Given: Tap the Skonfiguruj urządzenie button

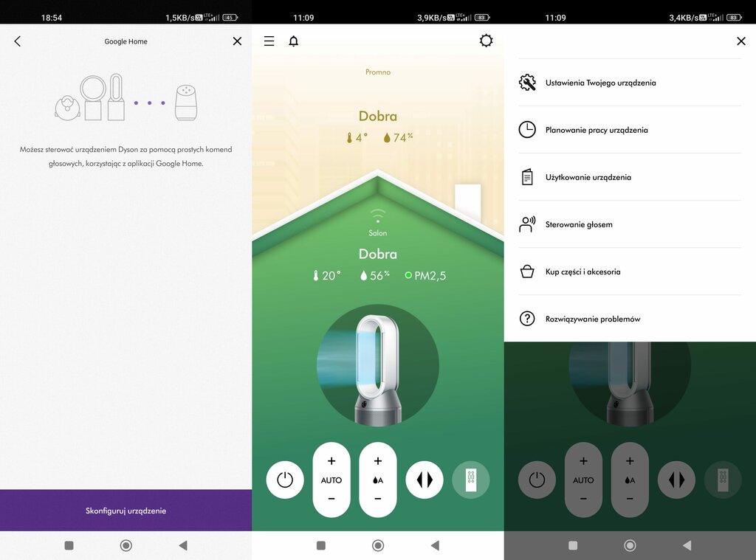Looking at the screenshot, I should [x=126, y=511].
